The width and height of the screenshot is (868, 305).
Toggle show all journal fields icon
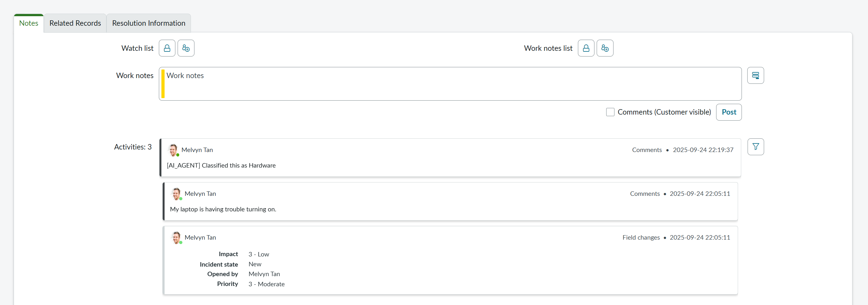pyautogui.click(x=755, y=76)
